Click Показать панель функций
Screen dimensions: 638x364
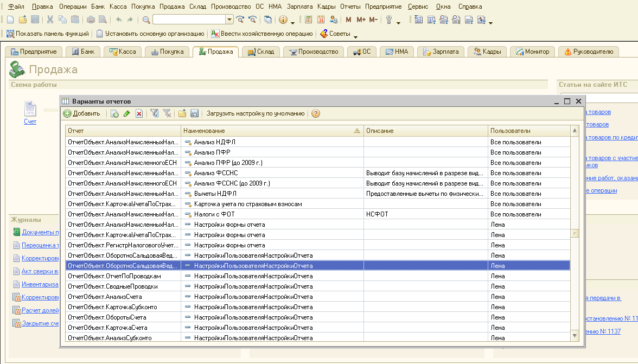[x=48, y=34]
